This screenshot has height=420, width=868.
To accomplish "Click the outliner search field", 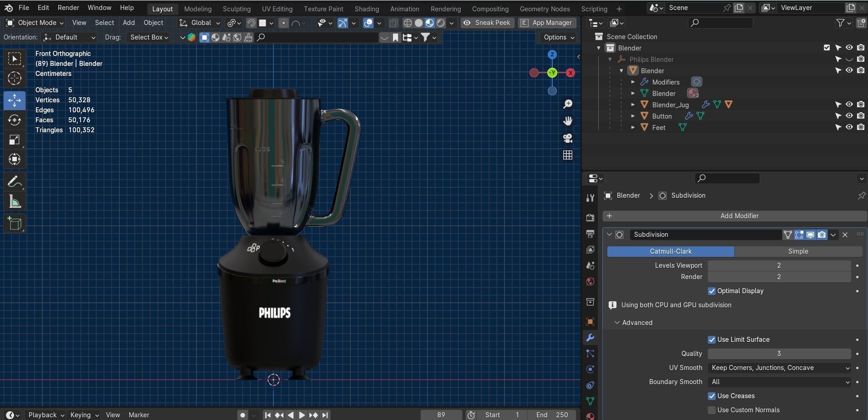I will [x=720, y=23].
